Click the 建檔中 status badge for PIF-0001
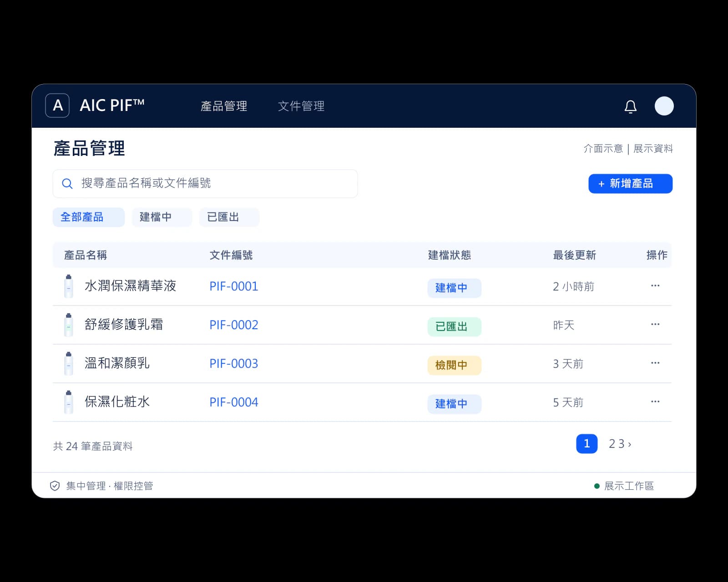728x582 pixels. [455, 288]
